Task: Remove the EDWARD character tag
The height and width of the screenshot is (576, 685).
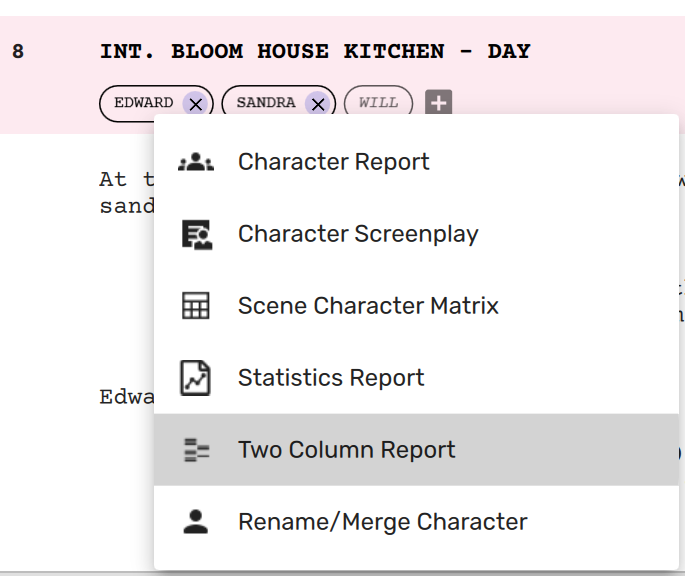Action: click(x=195, y=104)
